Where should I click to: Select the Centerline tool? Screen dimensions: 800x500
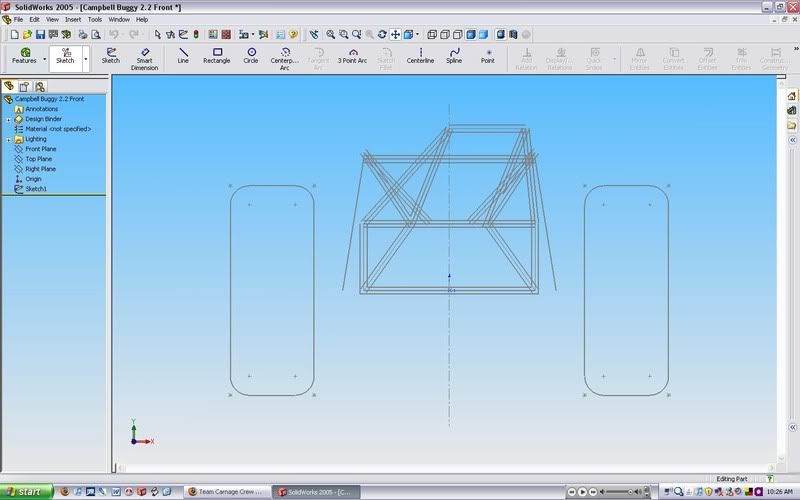point(420,56)
